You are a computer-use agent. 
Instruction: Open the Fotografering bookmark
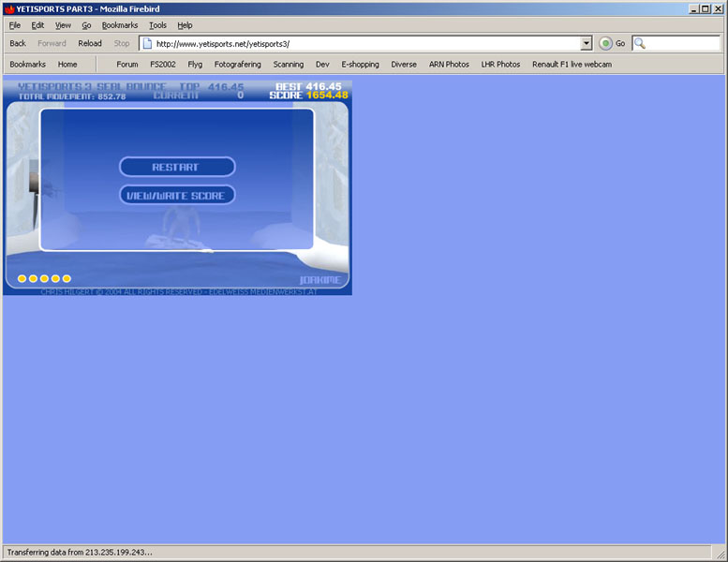pyautogui.click(x=238, y=64)
